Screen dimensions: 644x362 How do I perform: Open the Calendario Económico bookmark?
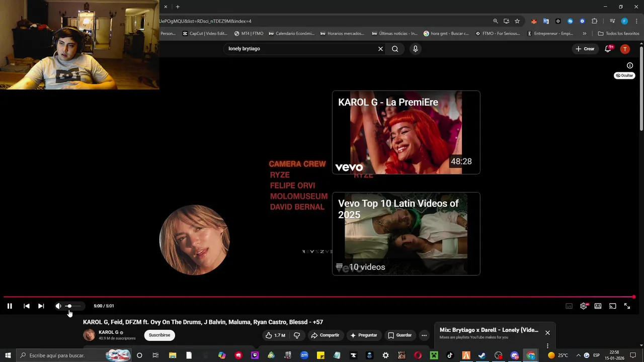pos(292,34)
